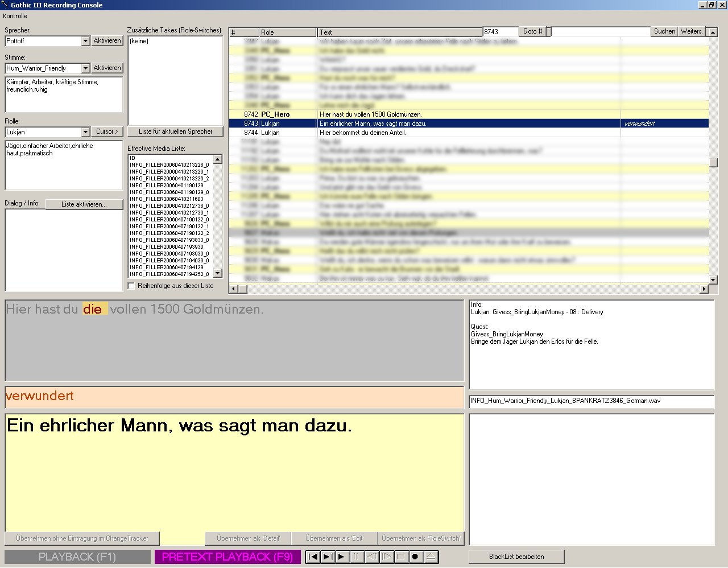The width and height of the screenshot is (728, 568).
Task: Skip to next track icon
Action: click(327, 557)
